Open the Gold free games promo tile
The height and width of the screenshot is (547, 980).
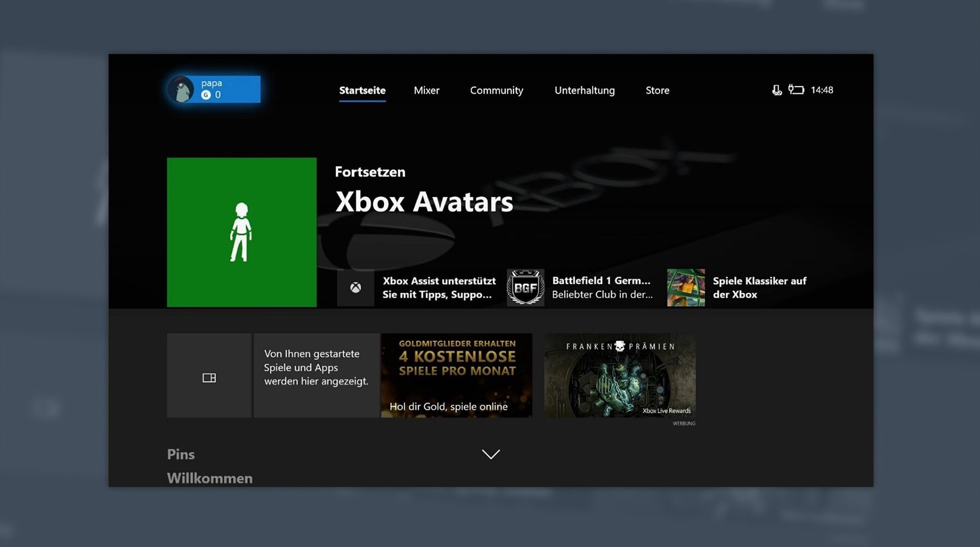point(456,375)
